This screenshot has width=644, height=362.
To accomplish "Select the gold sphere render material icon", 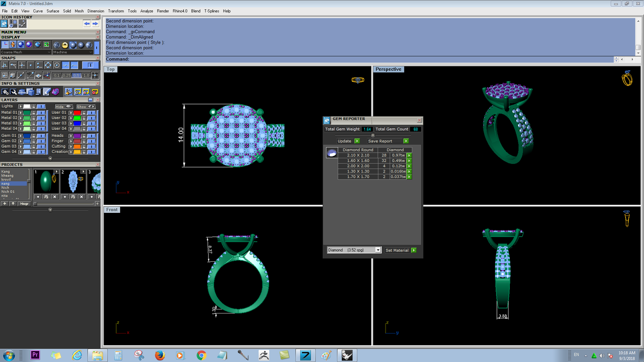I will tap(65, 45).
